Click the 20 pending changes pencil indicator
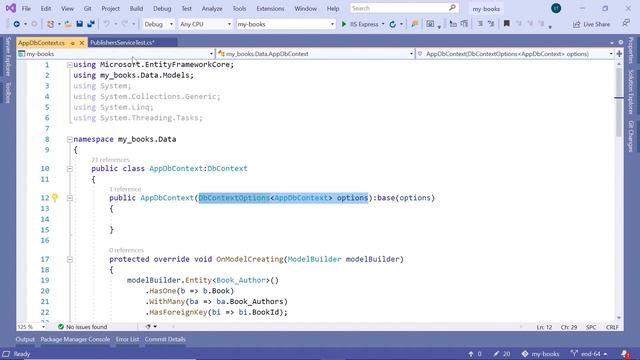This screenshot has height=360, width=640. (x=502, y=354)
